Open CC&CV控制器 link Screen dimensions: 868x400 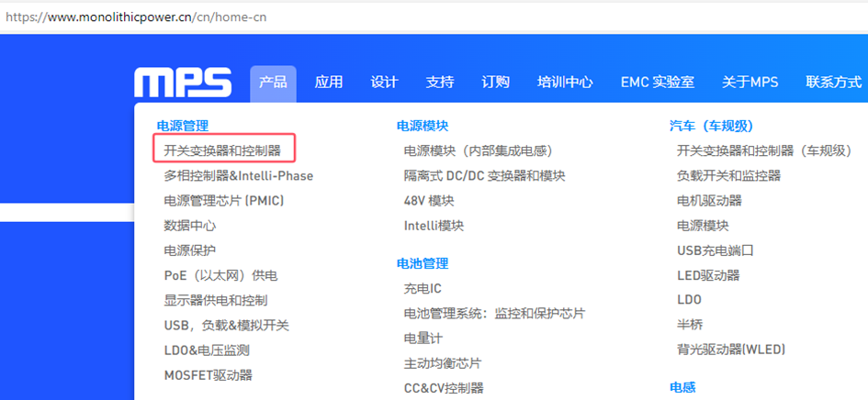coord(444,388)
